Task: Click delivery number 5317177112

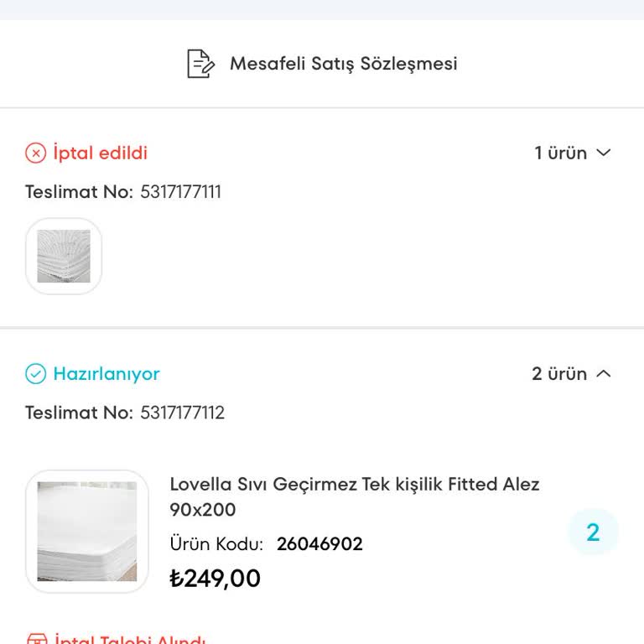Action: point(182,413)
